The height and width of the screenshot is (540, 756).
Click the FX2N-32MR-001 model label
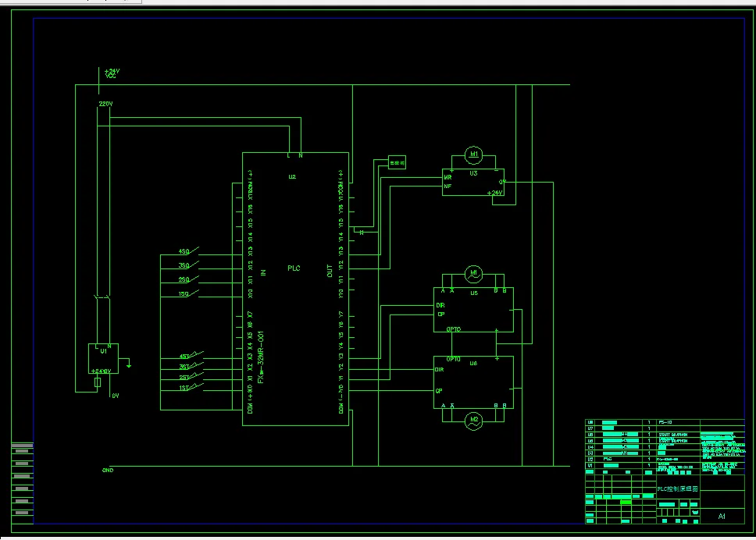(261, 357)
